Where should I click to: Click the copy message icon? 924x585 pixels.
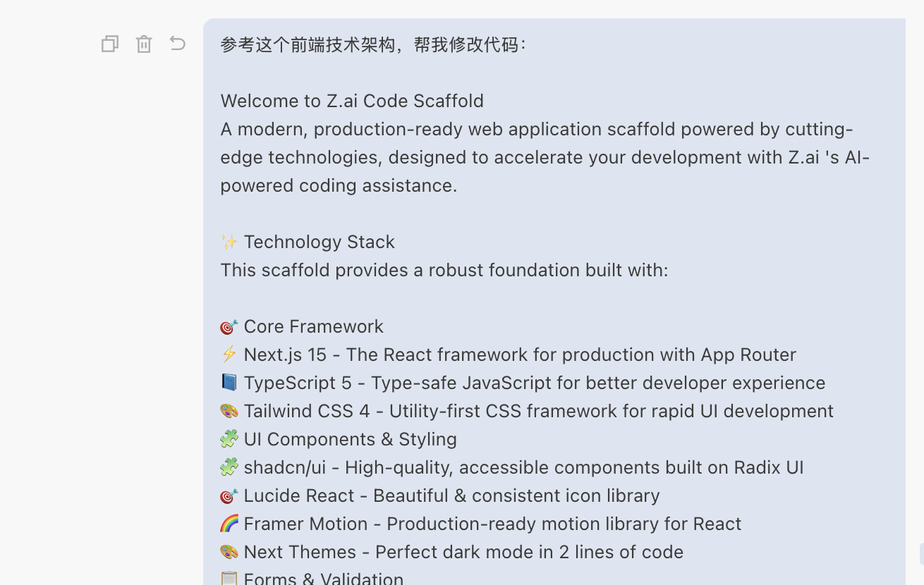pyautogui.click(x=109, y=44)
